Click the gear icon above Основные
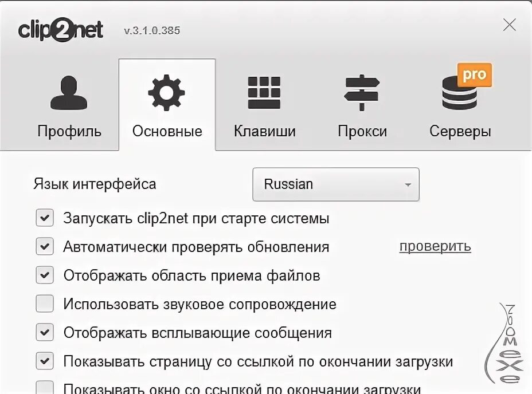Viewport: 532px width, 394px height. (x=166, y=93)
